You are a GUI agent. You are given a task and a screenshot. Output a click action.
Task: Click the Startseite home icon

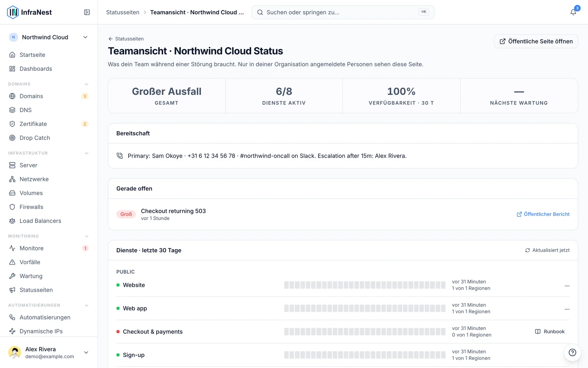(x=12, y=55)
